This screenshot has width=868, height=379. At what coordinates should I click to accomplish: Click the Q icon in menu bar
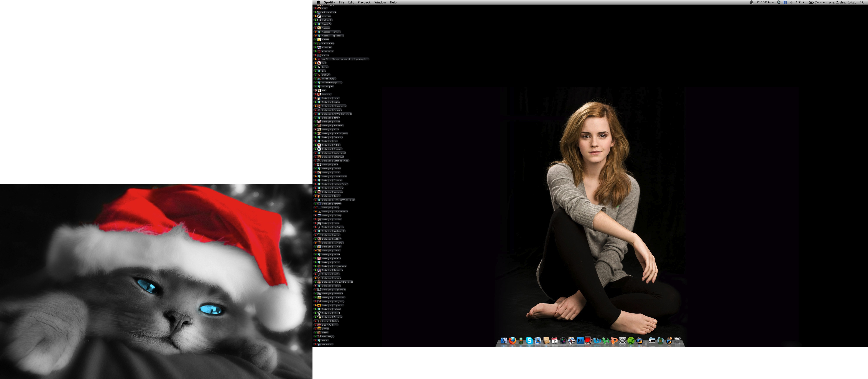coord(752,2)
